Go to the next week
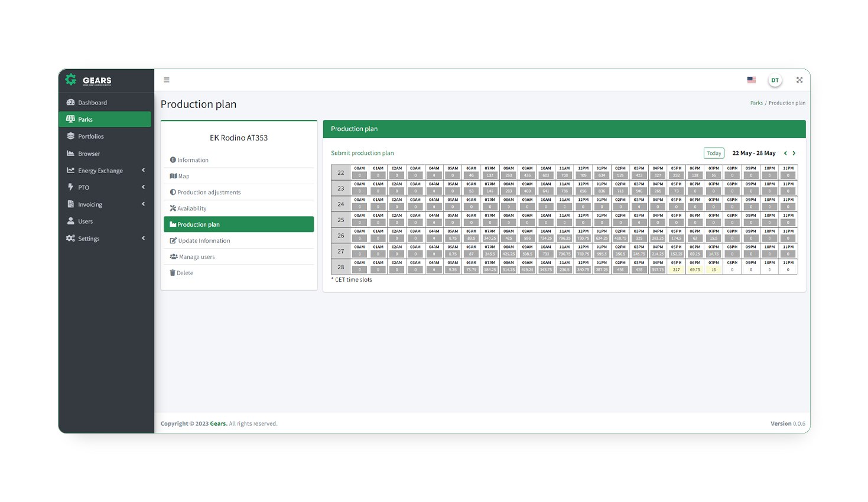The height and width of the screenshot is (502, 868). [x=794, y=154]
